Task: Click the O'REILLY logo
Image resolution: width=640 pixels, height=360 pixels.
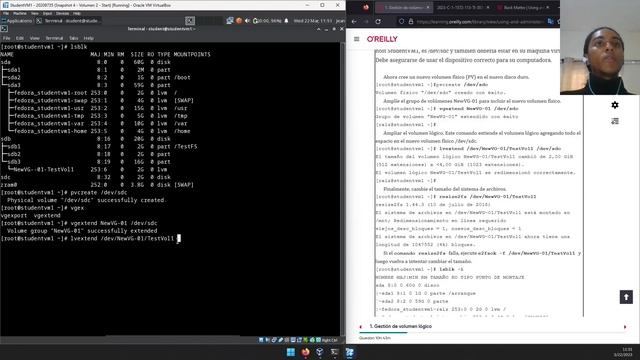Action: 382,39
